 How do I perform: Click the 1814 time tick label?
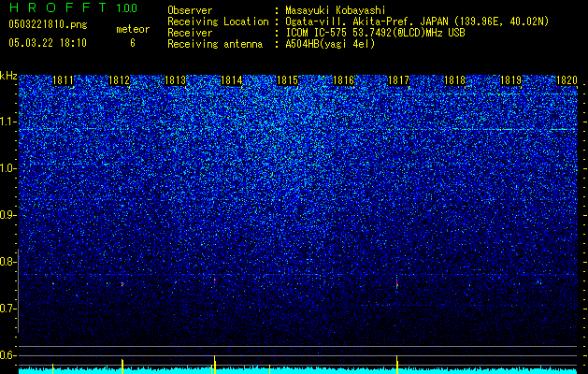[x=232, y=80]
